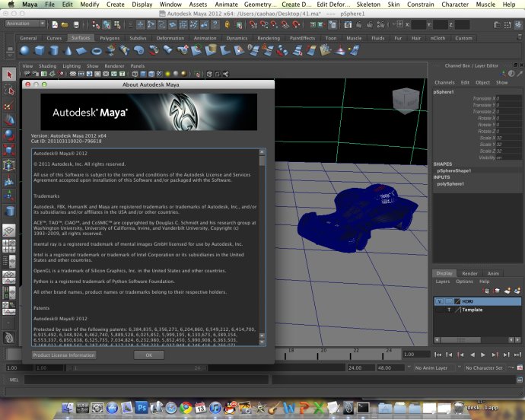The height and width of the screenshot is (420, 525).
Task: Click play forwards button
Action: (x=483, y=355)
